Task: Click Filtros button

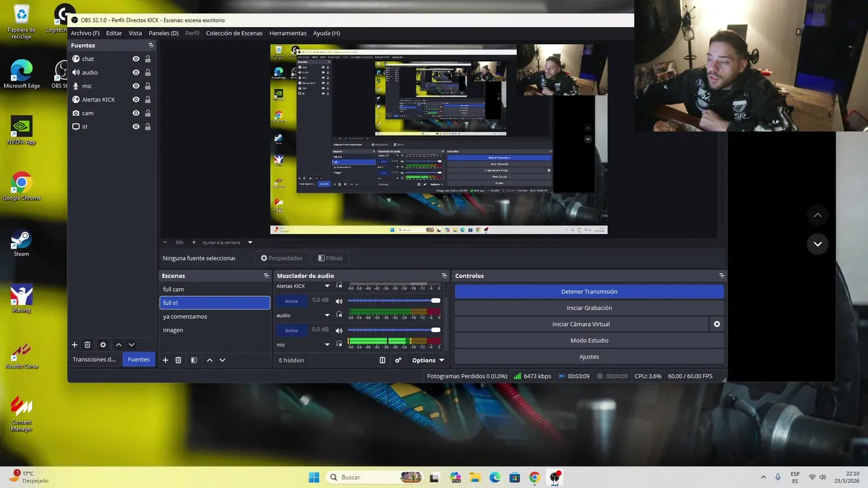Action: [330, 258]
